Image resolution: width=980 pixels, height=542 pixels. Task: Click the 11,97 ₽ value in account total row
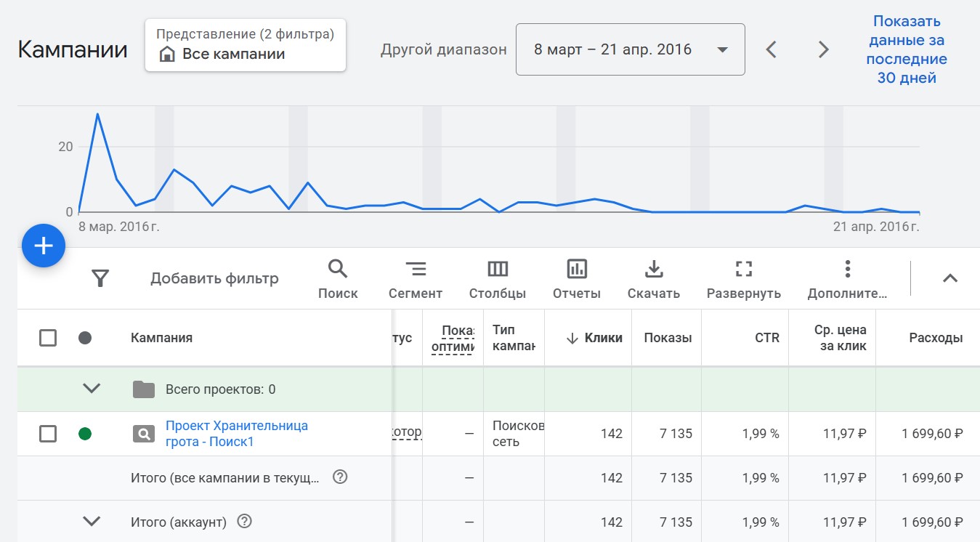[845, 522]
